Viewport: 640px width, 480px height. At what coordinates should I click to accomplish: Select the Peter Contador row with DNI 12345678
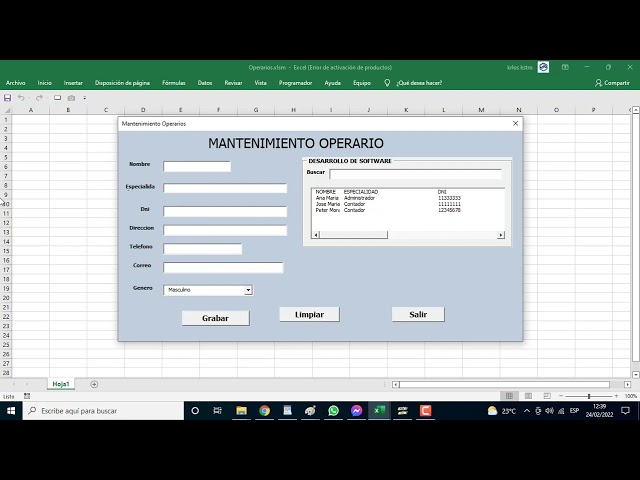pyautogui.click(x=388, y=210)
